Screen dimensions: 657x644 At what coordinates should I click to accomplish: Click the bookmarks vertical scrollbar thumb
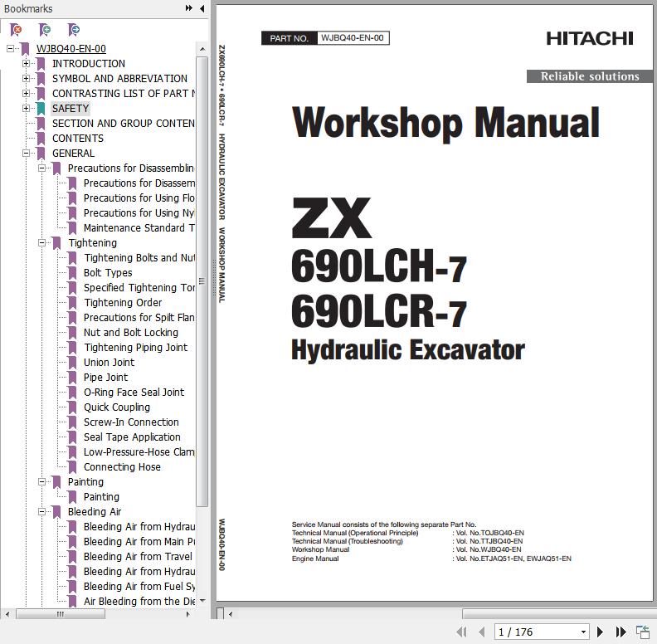pyautogui.click(x=202, y=281)
